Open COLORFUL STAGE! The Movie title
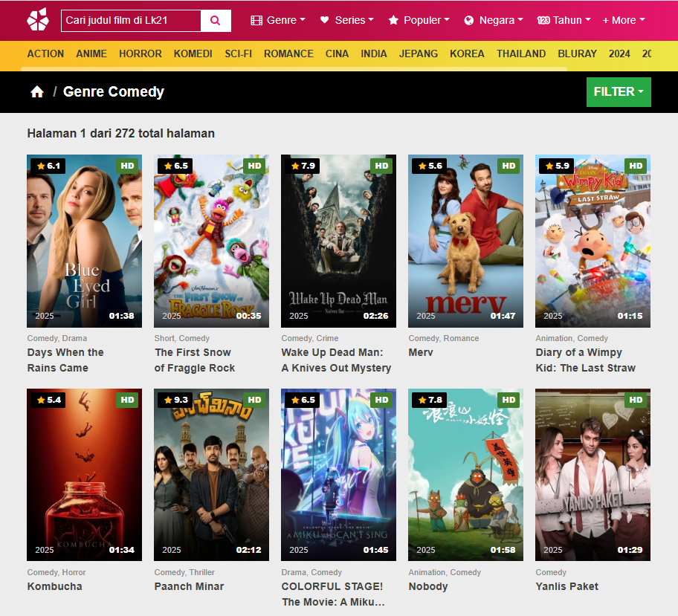This screenshot has height=616, width=678. 333,594
